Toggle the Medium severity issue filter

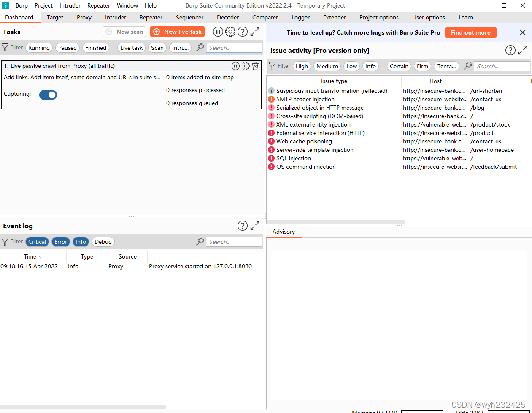pos(327,66)
